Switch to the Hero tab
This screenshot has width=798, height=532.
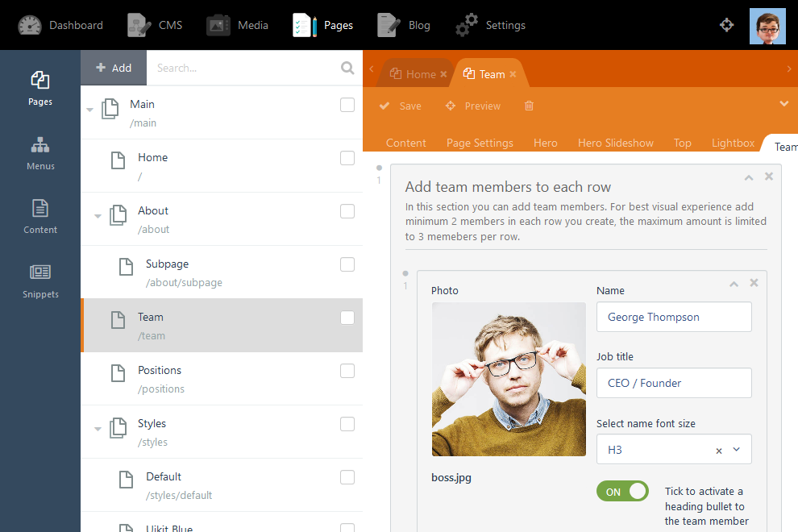click(x=546, y=143)
